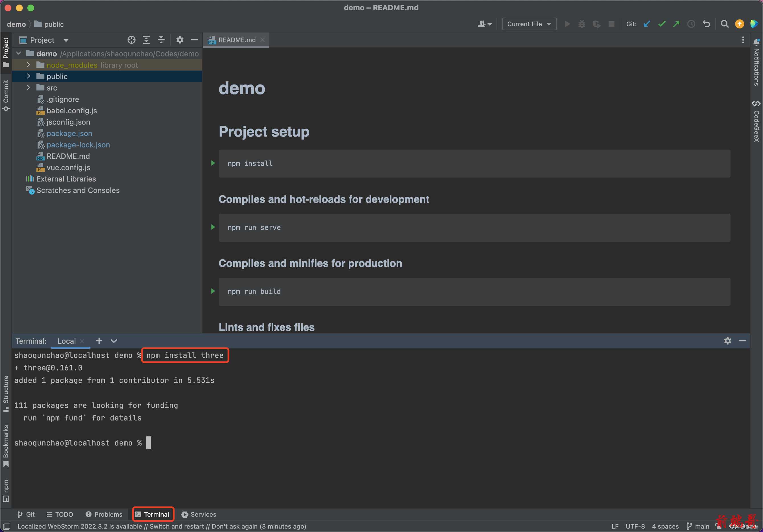Open the Current File run configuration dropdown
The height and width of the screenshot is (532, 763).
click(x=529, y=24)
